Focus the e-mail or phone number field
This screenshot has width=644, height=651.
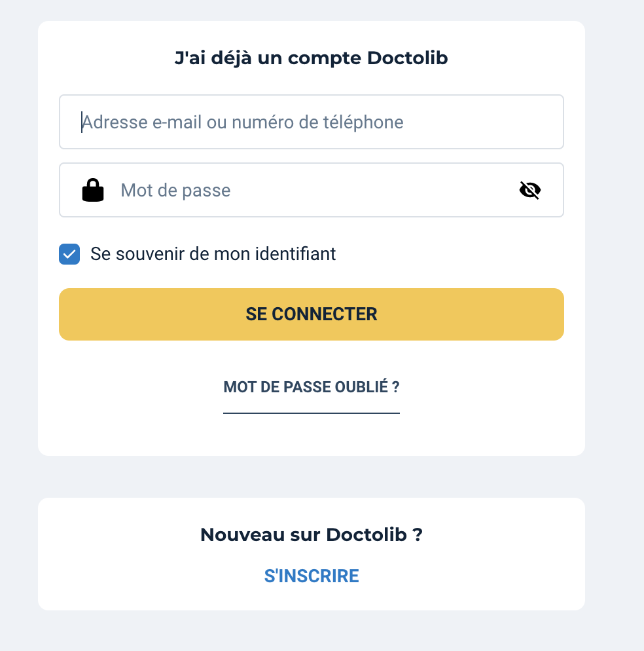(312, 122)
